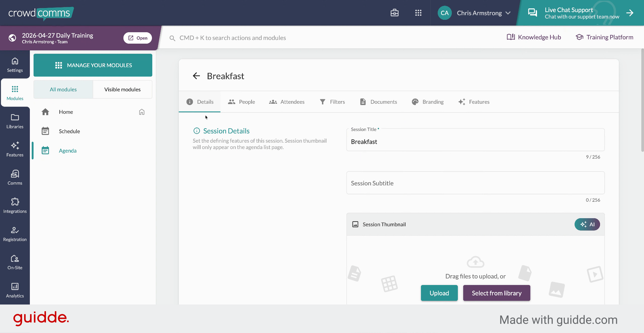Viewport: 644px width, 333px height.
Task: Click the page vertical scrollbar
Action: [x=642, y=101]
